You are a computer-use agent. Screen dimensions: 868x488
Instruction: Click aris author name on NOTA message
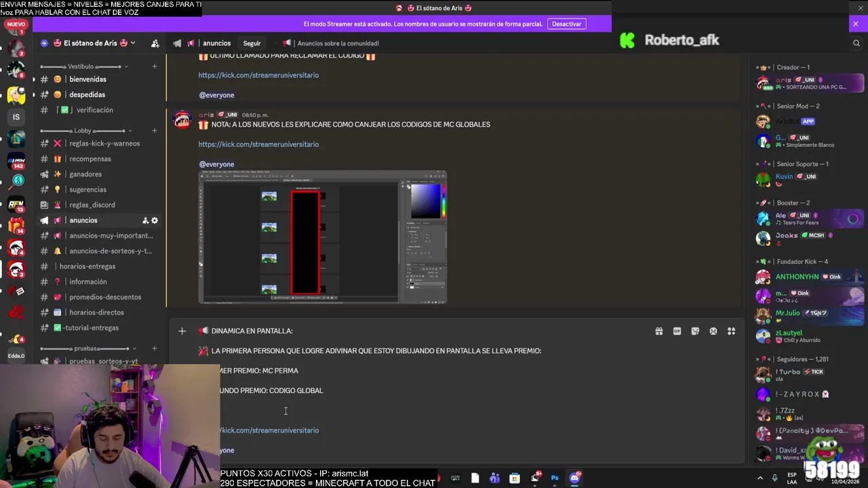(x=206, y=115)
